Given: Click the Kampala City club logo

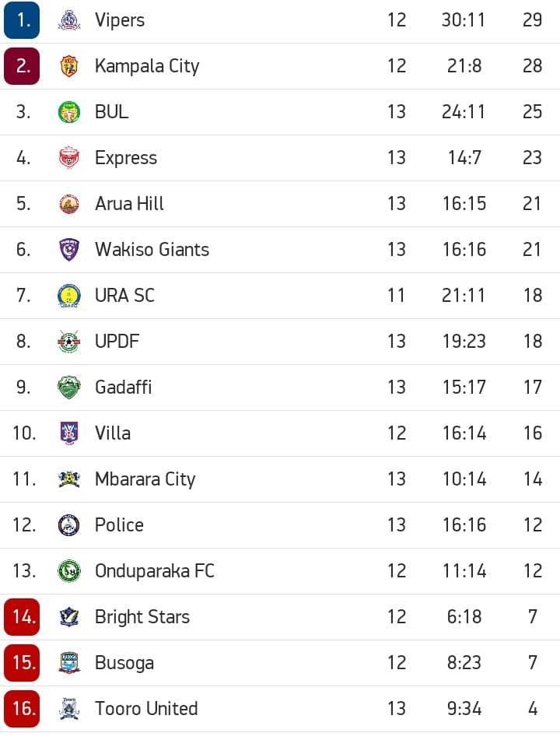Looking at the screenshot, I should [69, 66].
